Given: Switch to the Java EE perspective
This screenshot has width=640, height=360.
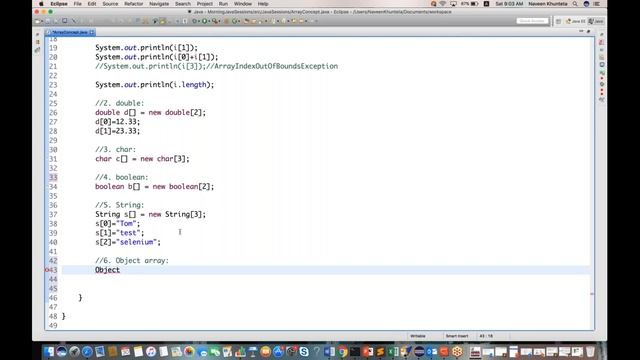Looking at the screenshot, I should pyautogui.click(x=576, y=21).
